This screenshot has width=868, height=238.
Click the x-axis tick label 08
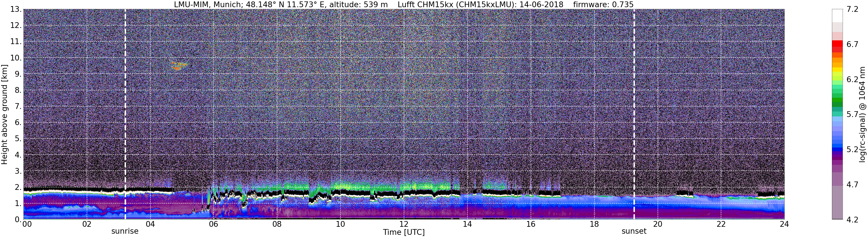click(x=277, y=224)
